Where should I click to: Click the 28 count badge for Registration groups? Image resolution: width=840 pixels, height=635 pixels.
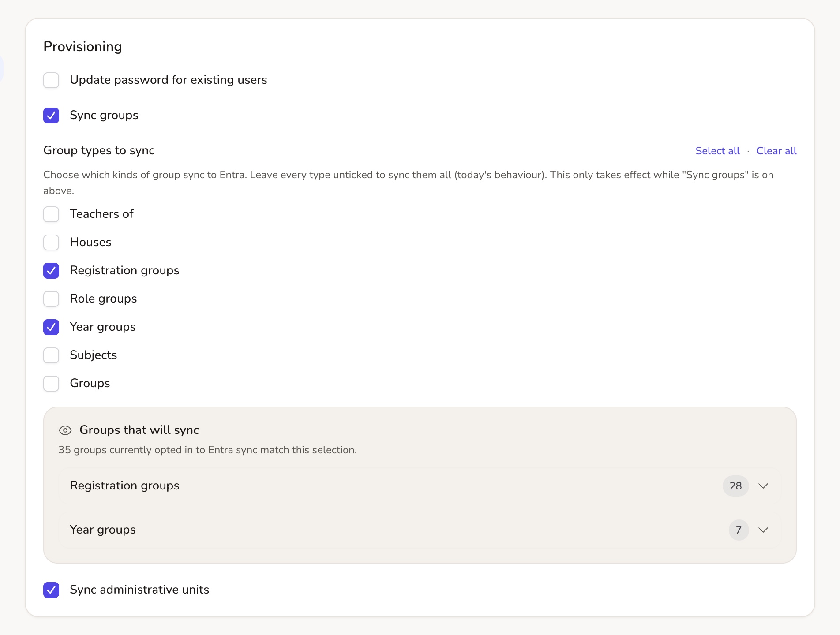[735, 486]
